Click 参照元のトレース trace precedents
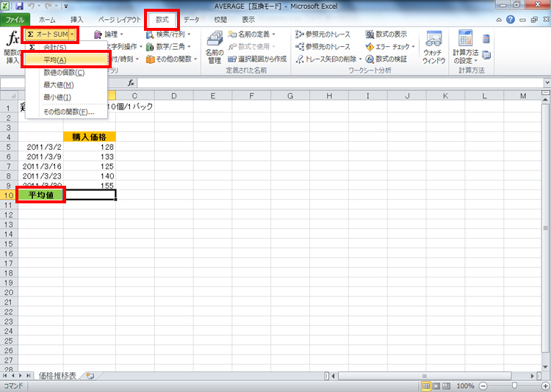The image size is (551, 392). 323,35
